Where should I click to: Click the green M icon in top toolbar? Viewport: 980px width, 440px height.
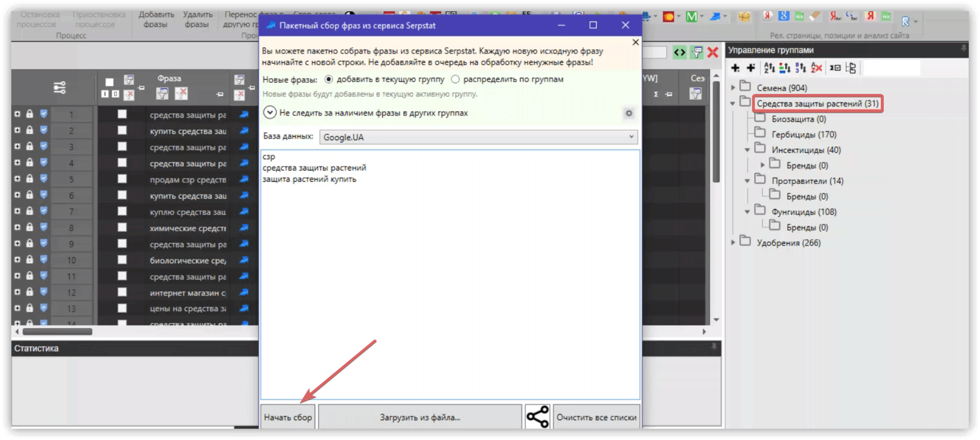(691, 17)
